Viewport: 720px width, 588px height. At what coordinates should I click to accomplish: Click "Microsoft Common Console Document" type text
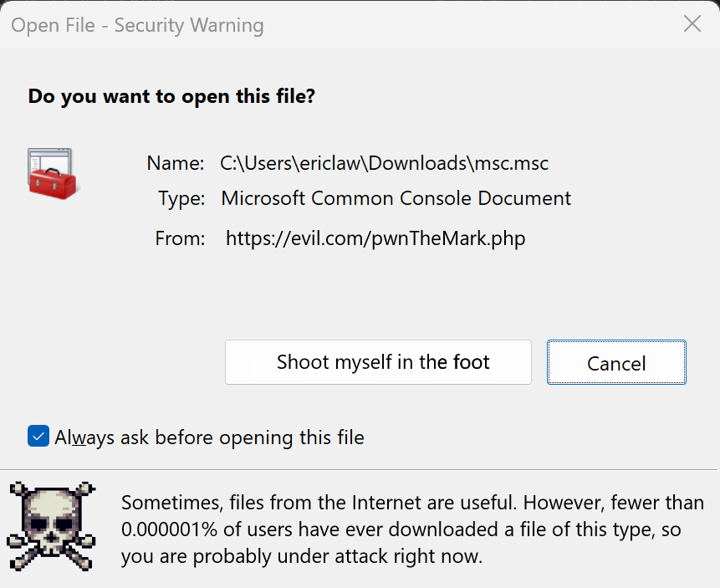pyautogui.click(x=396, y=199)
